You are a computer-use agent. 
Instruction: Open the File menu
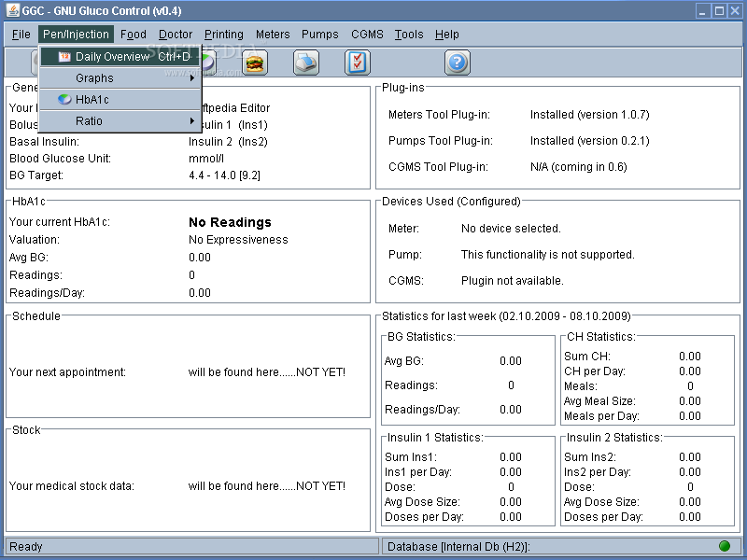point(21,35)
